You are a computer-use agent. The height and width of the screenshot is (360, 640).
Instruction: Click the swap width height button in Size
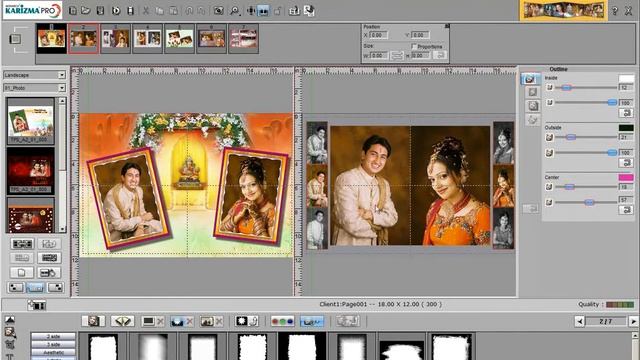point(397,55)
